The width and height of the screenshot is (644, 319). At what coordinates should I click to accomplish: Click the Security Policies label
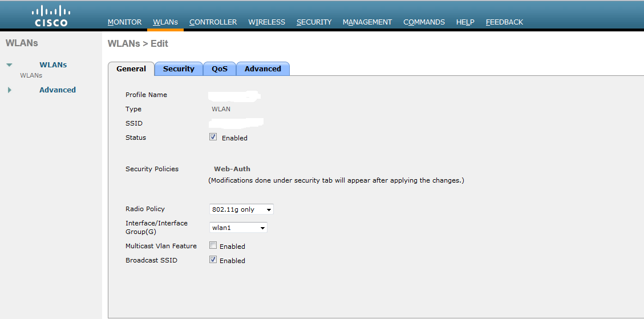(x=152, y=169)
